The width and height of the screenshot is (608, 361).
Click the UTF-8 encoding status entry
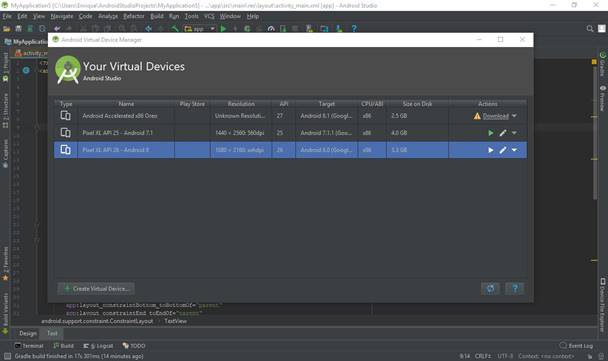click(505, 356)
